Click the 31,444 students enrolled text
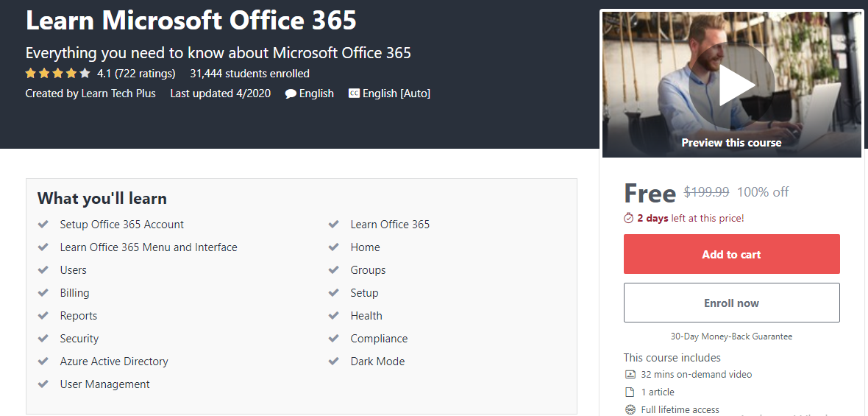Image resolution: width=868 pixels, height=416 pixels. pyautogui.click(x=249, y=74)
